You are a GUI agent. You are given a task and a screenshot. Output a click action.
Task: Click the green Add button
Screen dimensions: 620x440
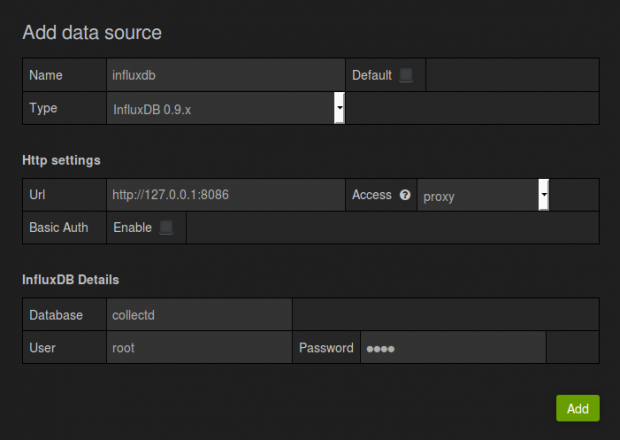pos(578,408)
